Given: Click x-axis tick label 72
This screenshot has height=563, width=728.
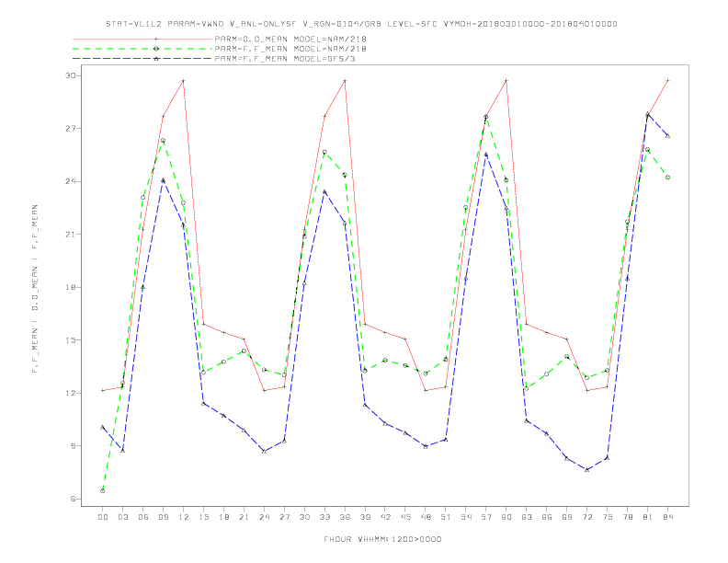Looking at the screenshot, I should tap(587, 517).
